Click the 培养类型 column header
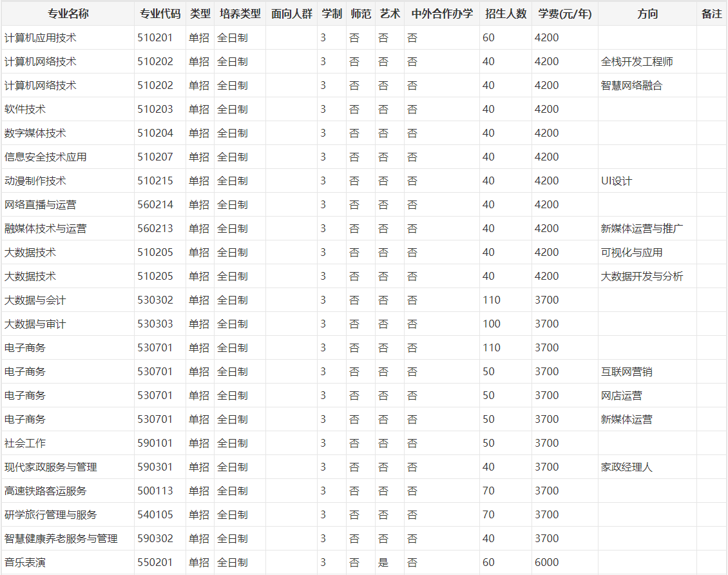 tap(240, 14)
